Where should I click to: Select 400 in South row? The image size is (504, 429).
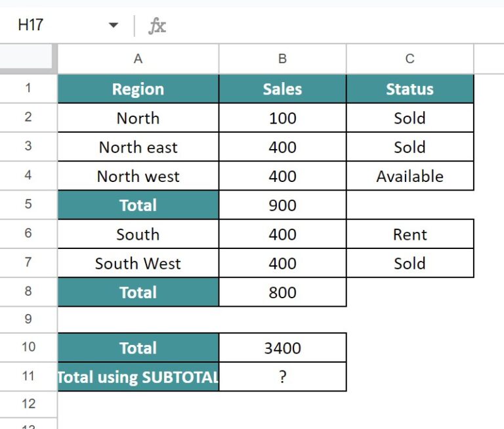[x=283, y=234]
